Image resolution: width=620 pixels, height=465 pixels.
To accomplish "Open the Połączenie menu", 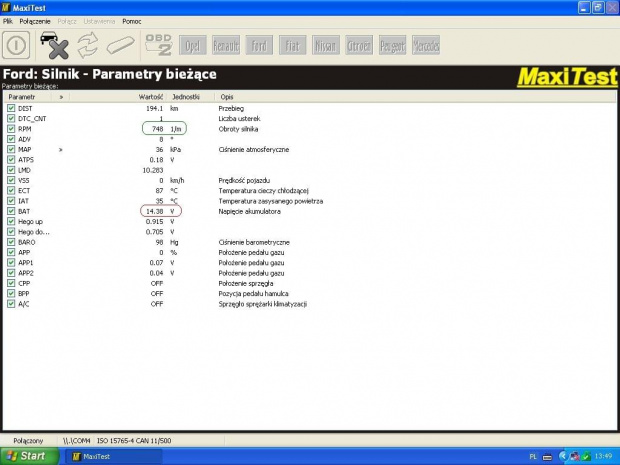I will [35, 21].
